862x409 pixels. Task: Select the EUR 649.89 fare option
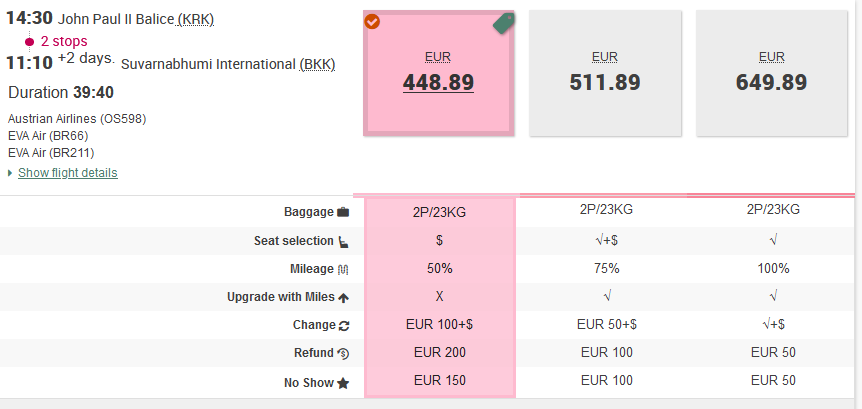771,73
